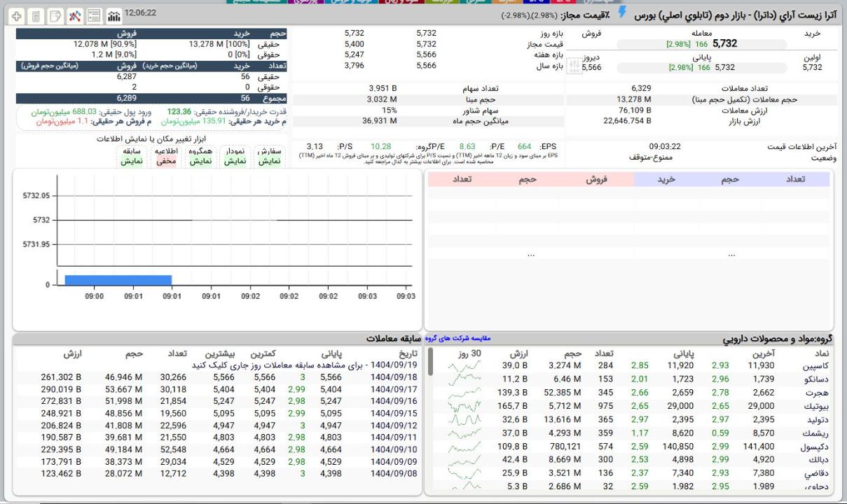This screenshot has width=847, height=504.
Task: Open trade history row for 1404/09/18
Action: (394, 377)
